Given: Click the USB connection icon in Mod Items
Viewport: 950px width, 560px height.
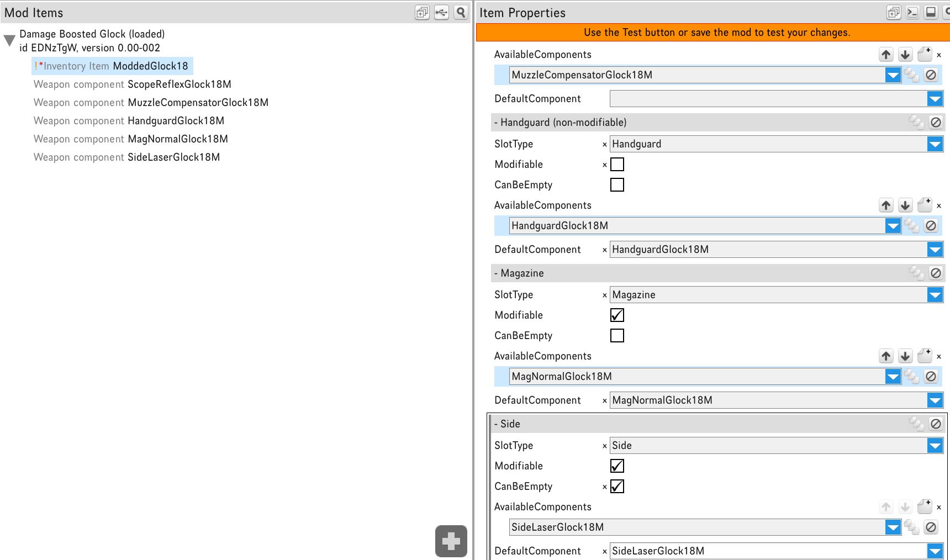Looking at the screenshot, I should (441, 12).
